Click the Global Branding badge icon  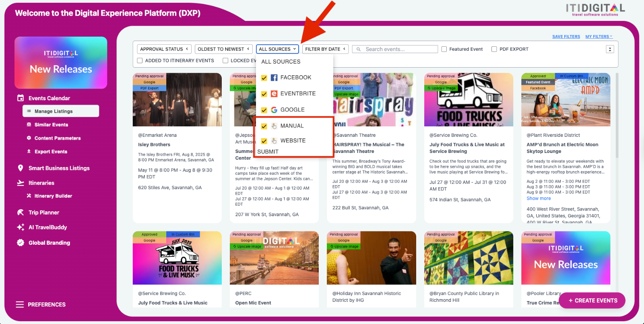[x=21, y=242]
